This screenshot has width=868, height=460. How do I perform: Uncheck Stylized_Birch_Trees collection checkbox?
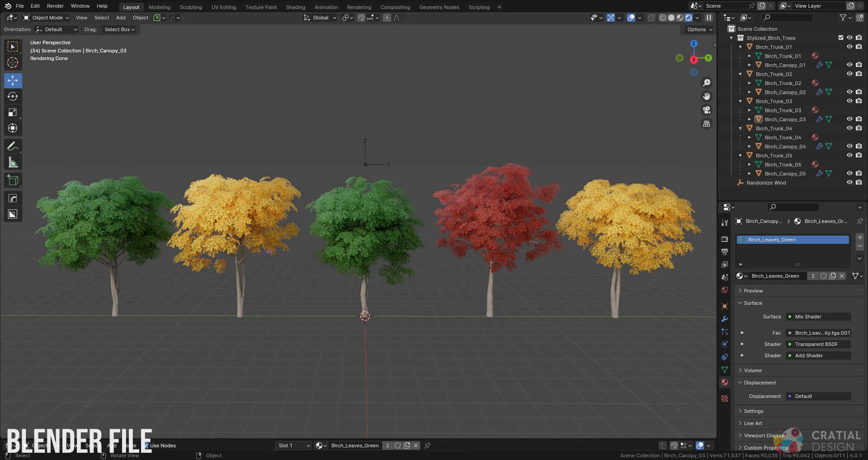pyautogui.click(x=841, y=38)
